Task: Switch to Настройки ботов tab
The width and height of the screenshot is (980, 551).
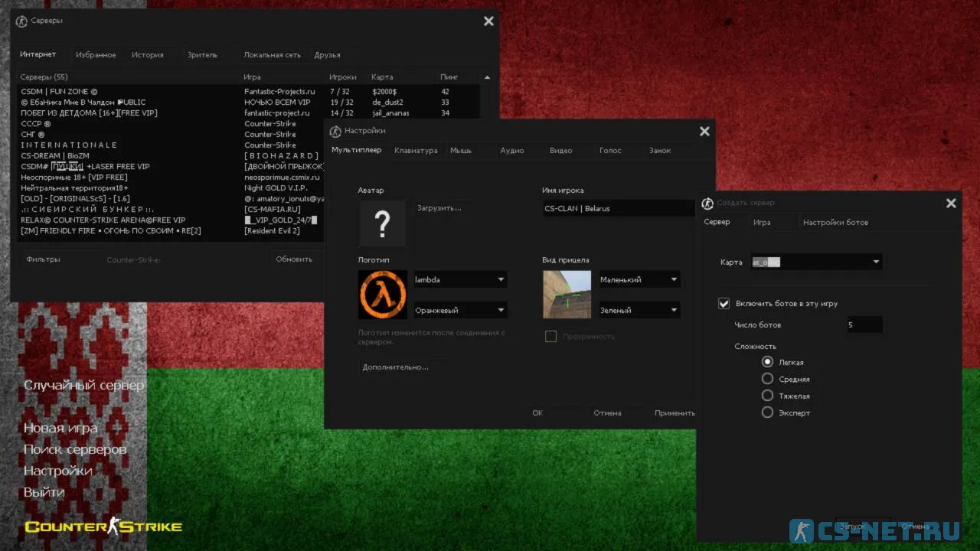Action: coord(835,223)
